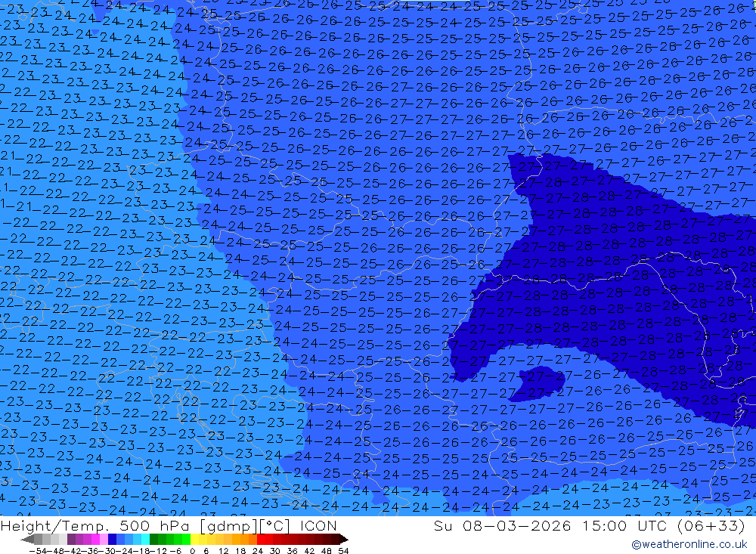This screenshot has width=756, height=554.
Task: Click the "15:00 UTC" valid time
Action: (x=624, y=525)
